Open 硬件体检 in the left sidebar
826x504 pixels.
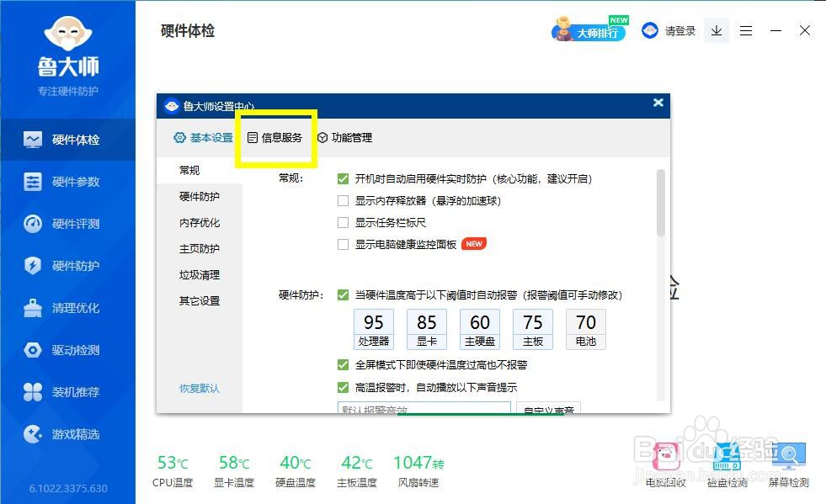pyautogui.click(x=67, y=140)
